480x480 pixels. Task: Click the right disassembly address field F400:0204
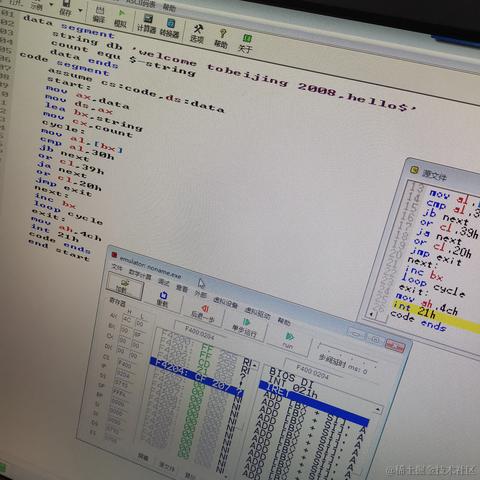[312, 373]
